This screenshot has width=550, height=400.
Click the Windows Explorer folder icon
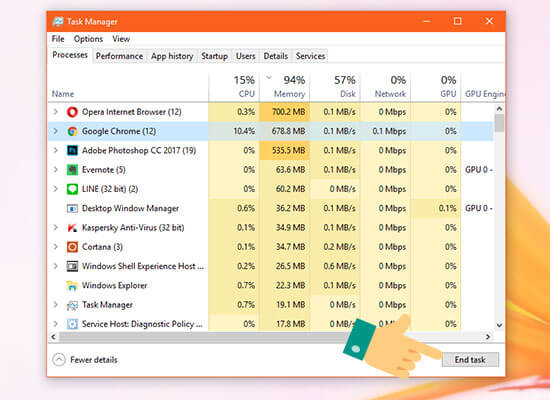(x=72, y=286)
